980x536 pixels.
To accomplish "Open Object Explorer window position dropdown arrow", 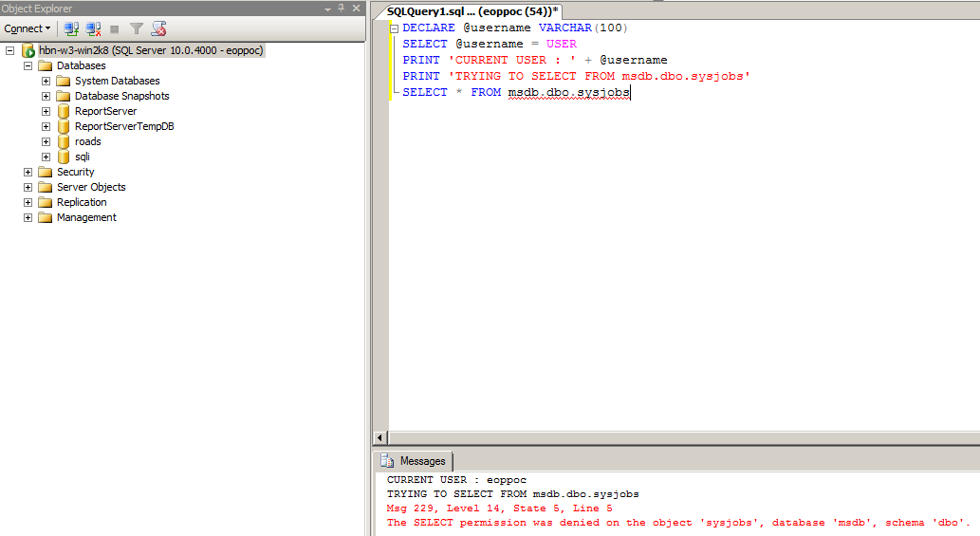I will pos(327,9).
